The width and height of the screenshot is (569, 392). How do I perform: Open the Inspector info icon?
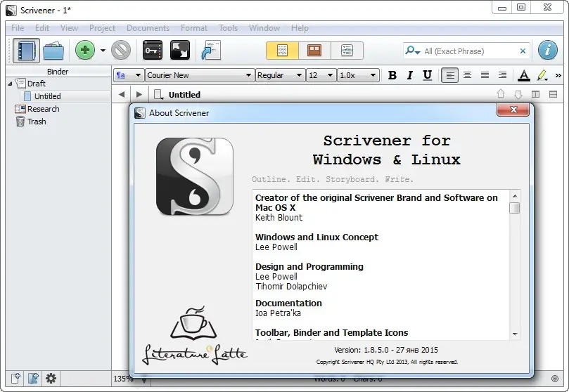548,50
